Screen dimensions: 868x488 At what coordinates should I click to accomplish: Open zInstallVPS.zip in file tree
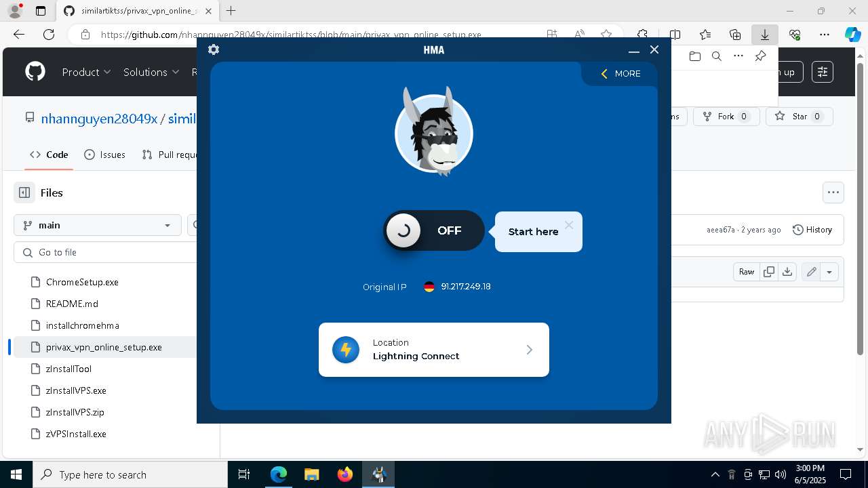(x=75, y=412)
